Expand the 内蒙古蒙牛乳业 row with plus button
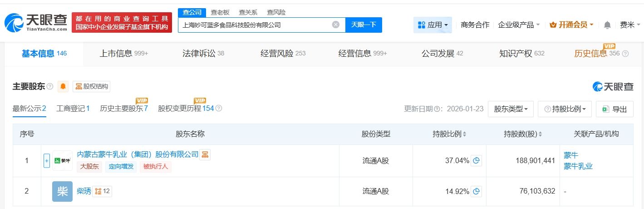The height and width of the screenshot is (209, 644). click(46, 160)
